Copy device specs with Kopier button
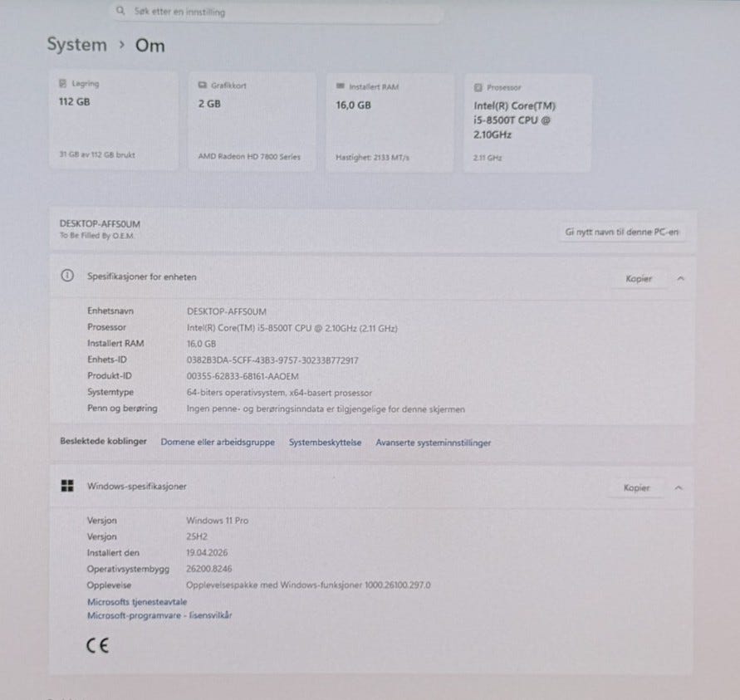This screenshot has height=700, width=740. 639,279
